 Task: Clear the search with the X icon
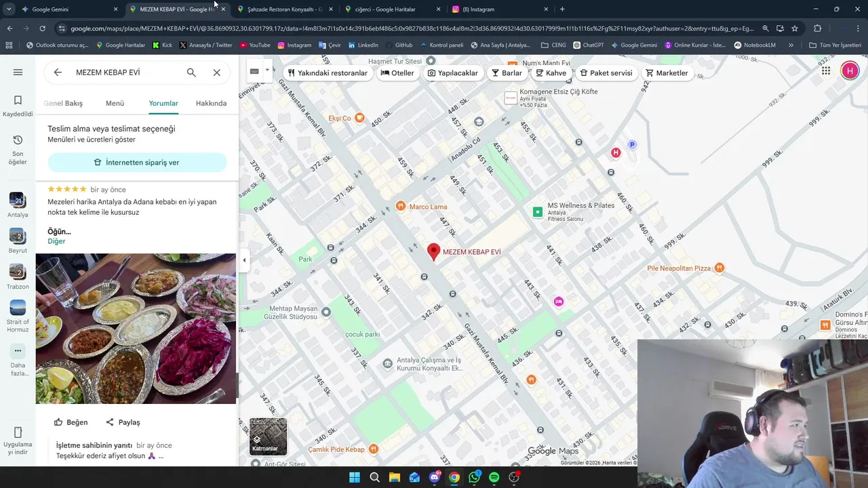click(217, 73)
